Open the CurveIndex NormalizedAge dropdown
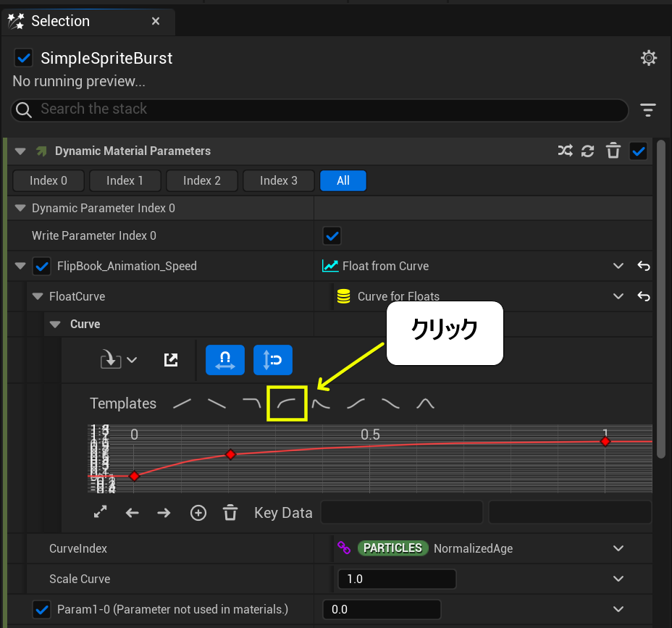This screenshot has width=672, height=628. pyautogui.click(x=618, y=548)
